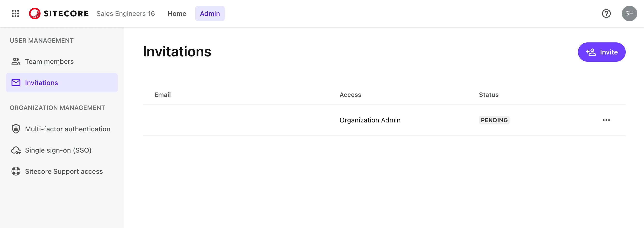Click the Team members people icon
644x228 pixels.
(x=16, y=61)
